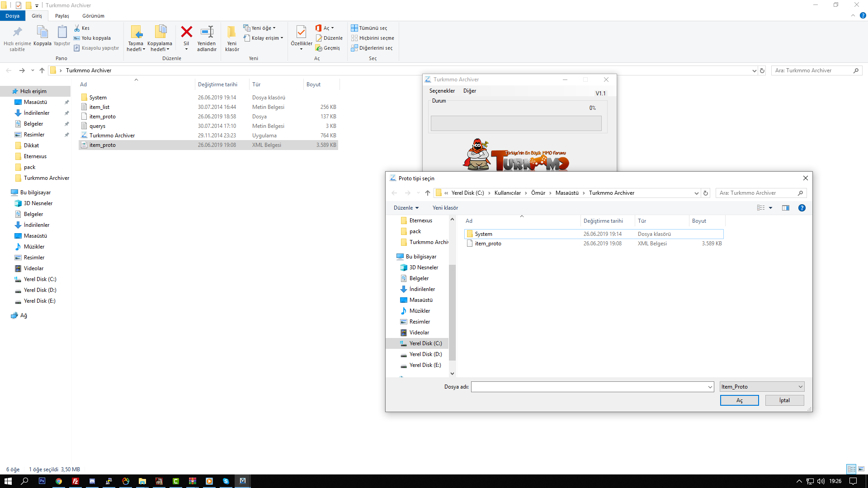Toggle the preview pane icon in dialog
Image resolution: width=868 pixels, height=488 pixels.
(x=786, y=208)
